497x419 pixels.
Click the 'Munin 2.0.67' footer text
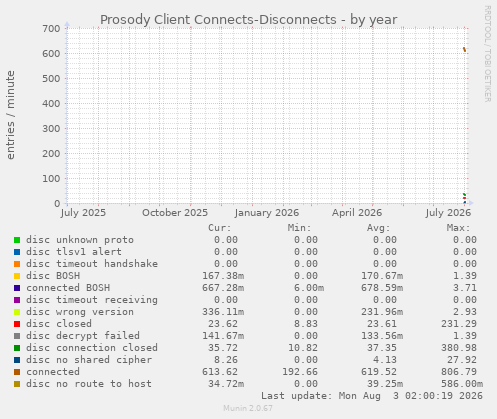click(x=248, y=408)
